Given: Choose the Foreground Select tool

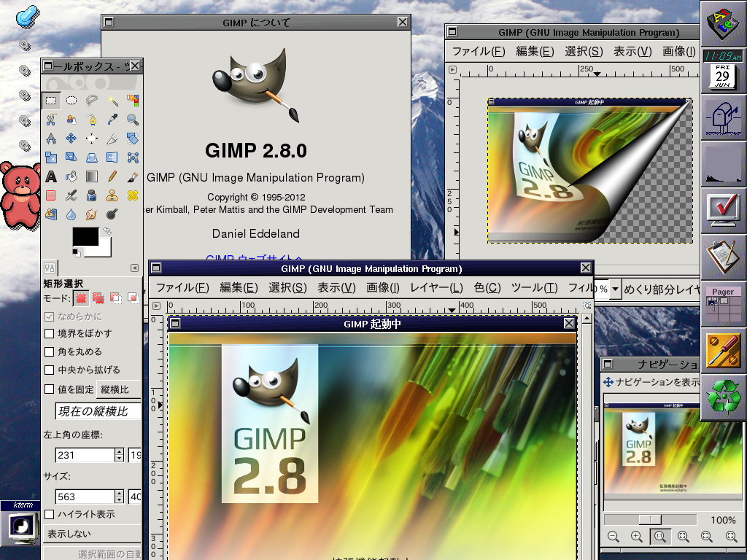Looking at the screenshot, I should 71,119.
